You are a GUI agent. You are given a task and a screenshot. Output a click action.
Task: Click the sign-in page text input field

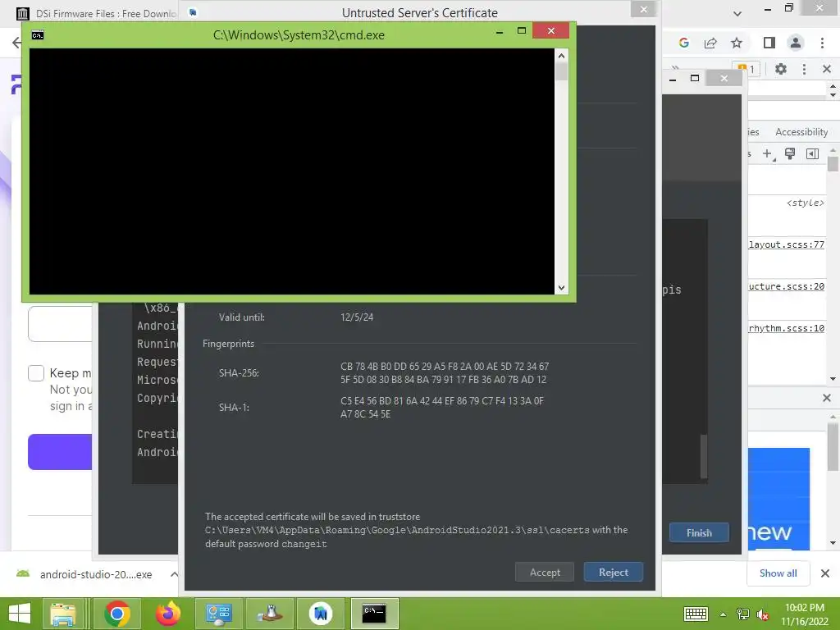(60, 323)
